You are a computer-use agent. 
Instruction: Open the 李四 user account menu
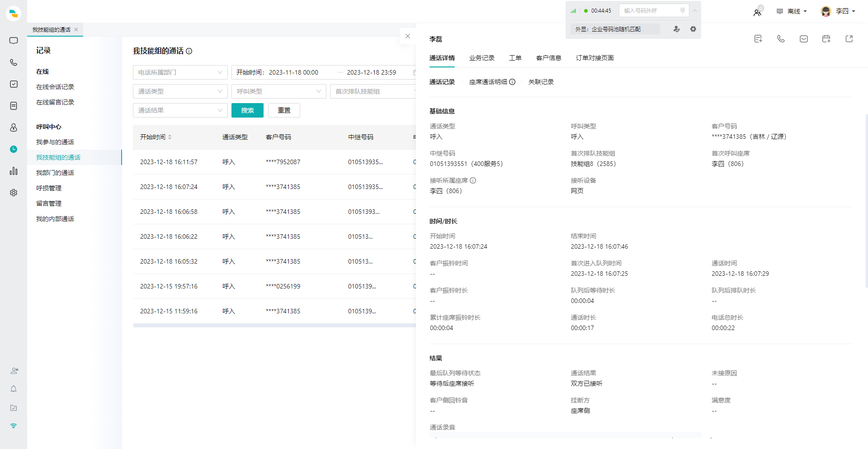839,11
